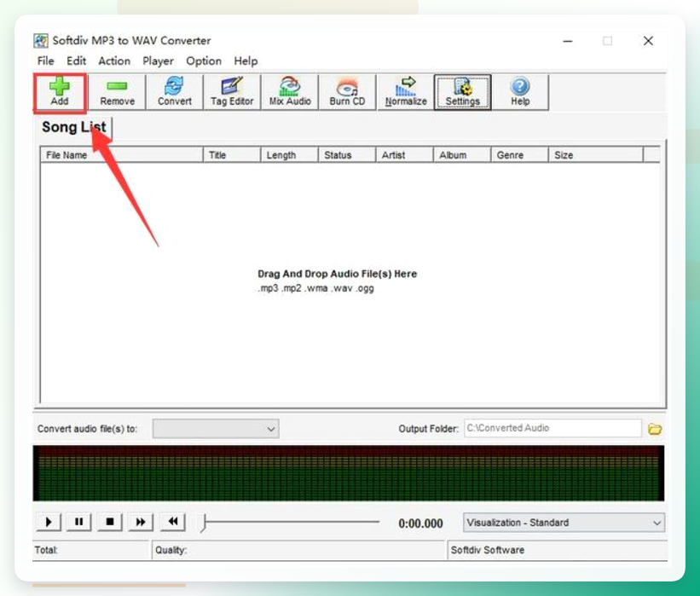The height and width of the screenshot is (596, 700).
Task: Click the Softdiv Software status bar text
Action: pos(488,550)
